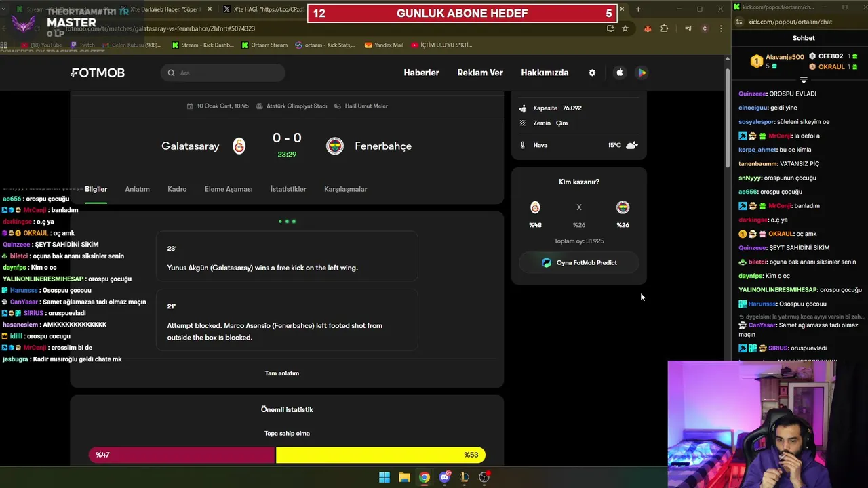
Task: Vote draw X in Kim kazanır poll
Action: [579, 207]
